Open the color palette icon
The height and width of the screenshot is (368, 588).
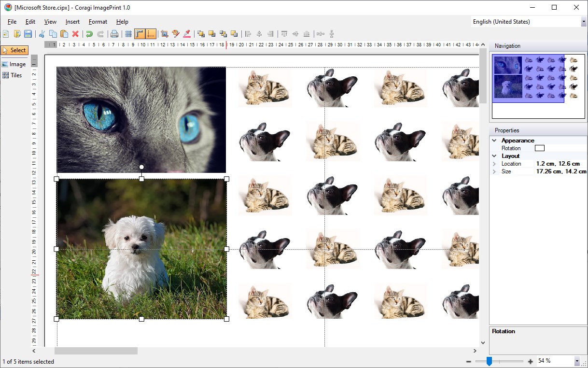176,33
